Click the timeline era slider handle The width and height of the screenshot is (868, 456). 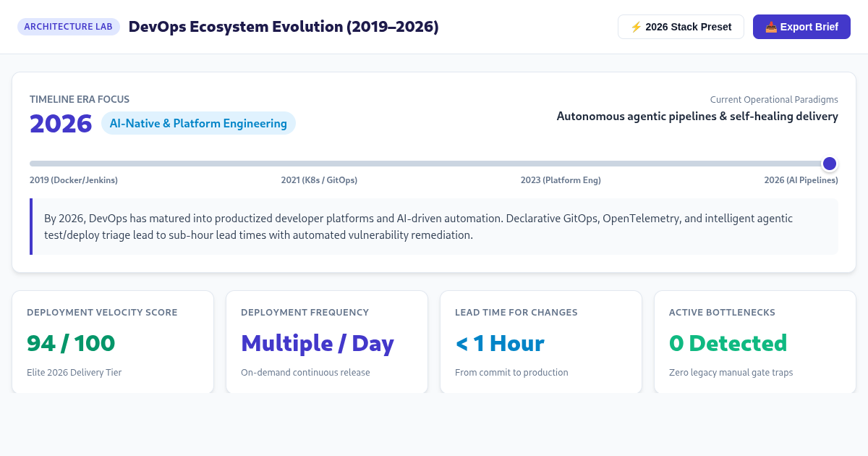[830, 164]
